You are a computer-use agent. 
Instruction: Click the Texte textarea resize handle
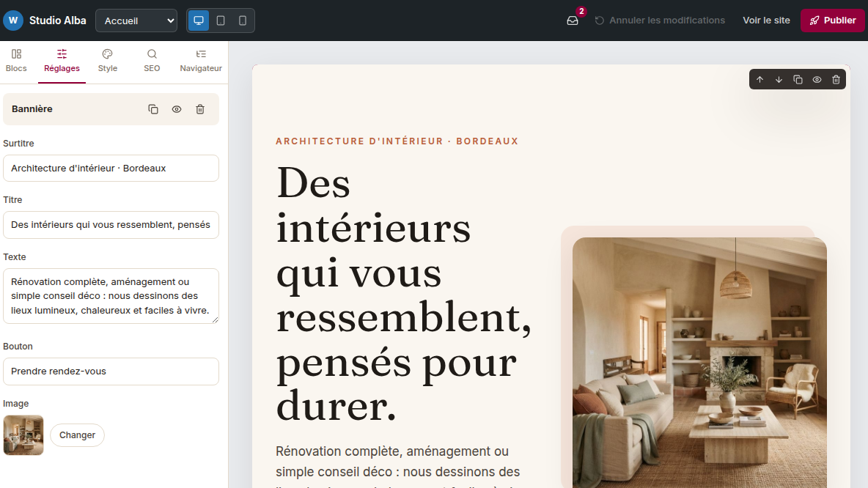215,319
